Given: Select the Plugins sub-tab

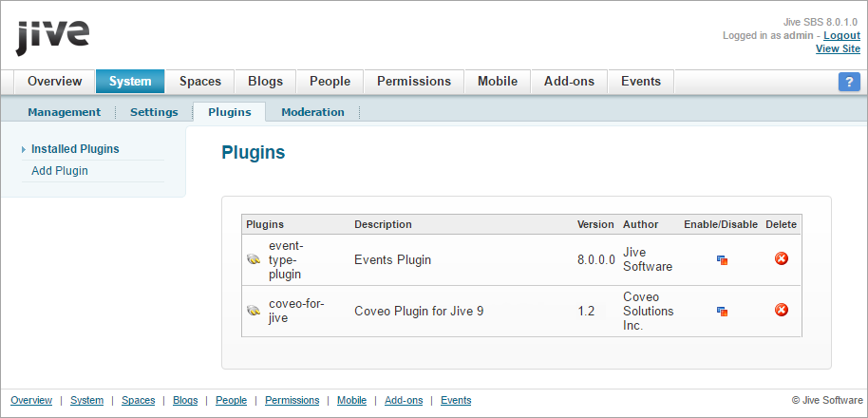Looking at the screenshot, I should coord(230,112).
